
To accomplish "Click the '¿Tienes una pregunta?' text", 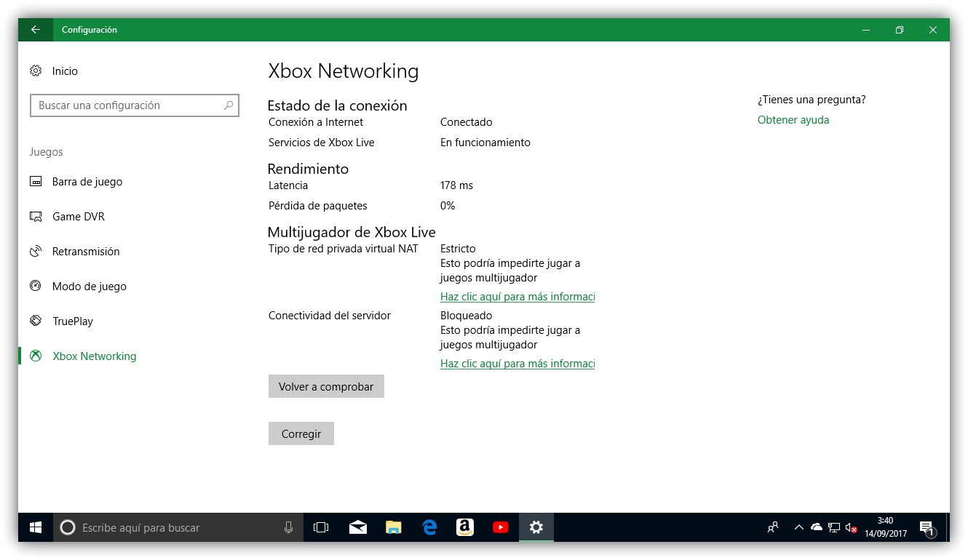I will (x=812, y=100).
